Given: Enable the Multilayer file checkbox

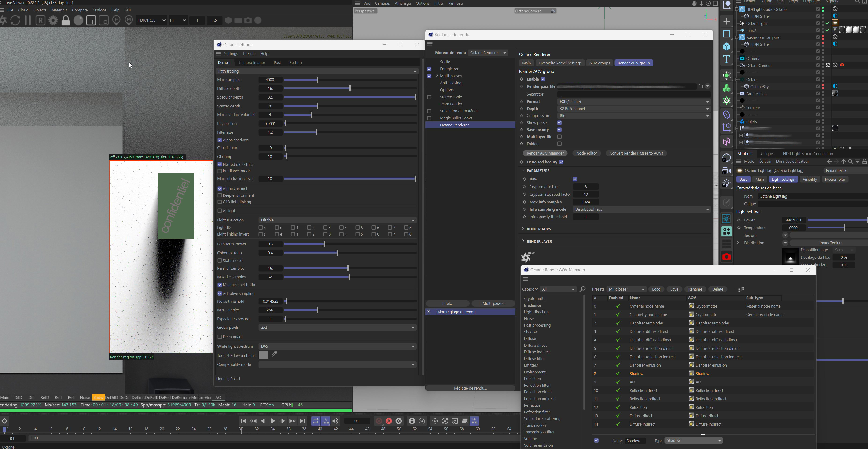Looking at the screenshot, I should tap(559, 137).
